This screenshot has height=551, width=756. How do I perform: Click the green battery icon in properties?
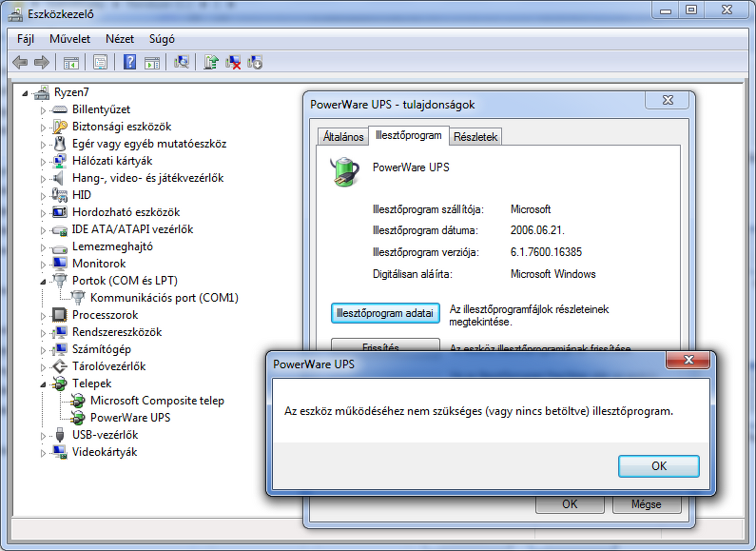tap(344, 171)
